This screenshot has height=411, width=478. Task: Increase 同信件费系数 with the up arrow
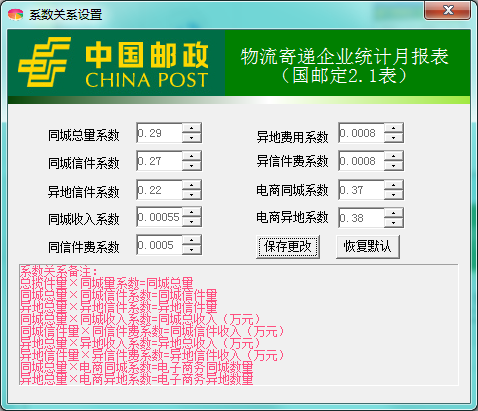(192, 241)
